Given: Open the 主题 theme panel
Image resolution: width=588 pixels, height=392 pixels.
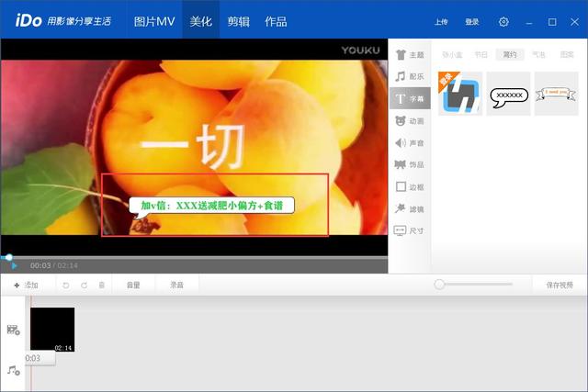Looking at the screenshot, I should [409, 55].
